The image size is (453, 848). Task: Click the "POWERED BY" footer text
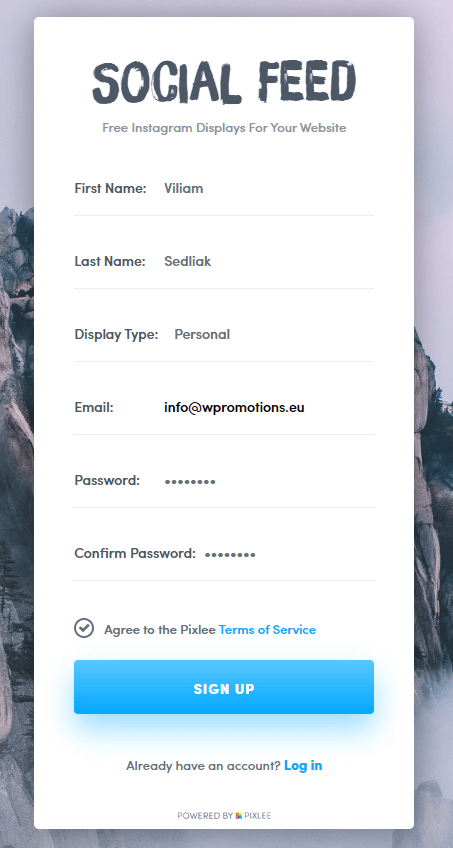(205, 815)
